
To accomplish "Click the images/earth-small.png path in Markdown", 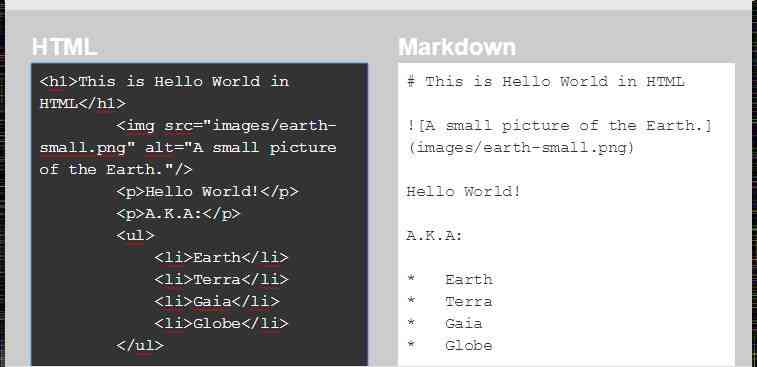I will [520, 147].
